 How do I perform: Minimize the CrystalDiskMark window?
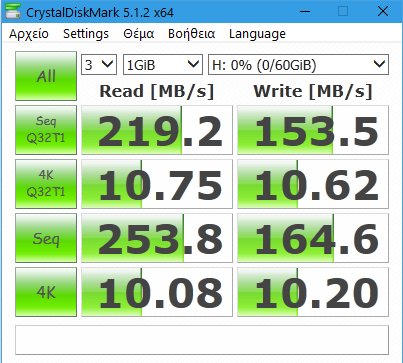tap(305, 12)
